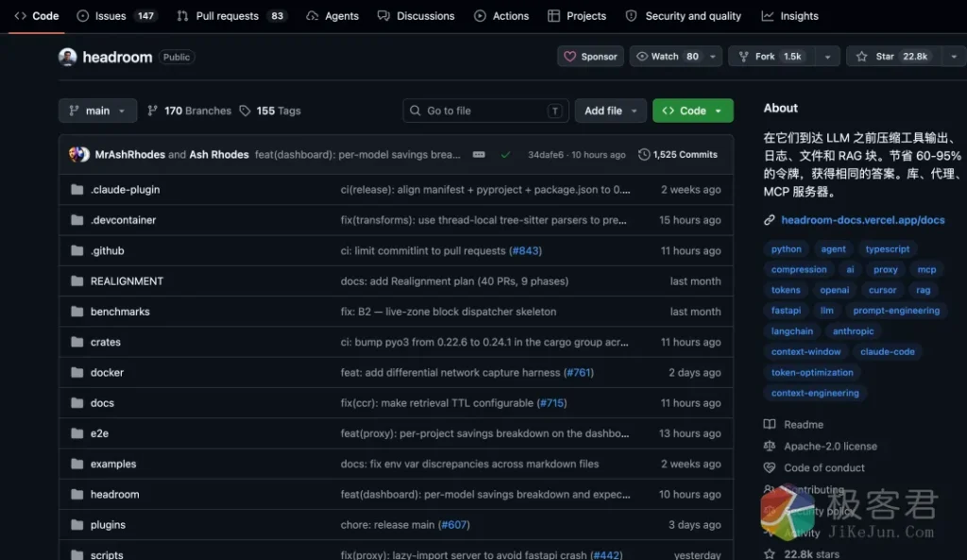This screenshot has height=560, width=967.
Task: View the Insights tab
Action: point(790,16)
